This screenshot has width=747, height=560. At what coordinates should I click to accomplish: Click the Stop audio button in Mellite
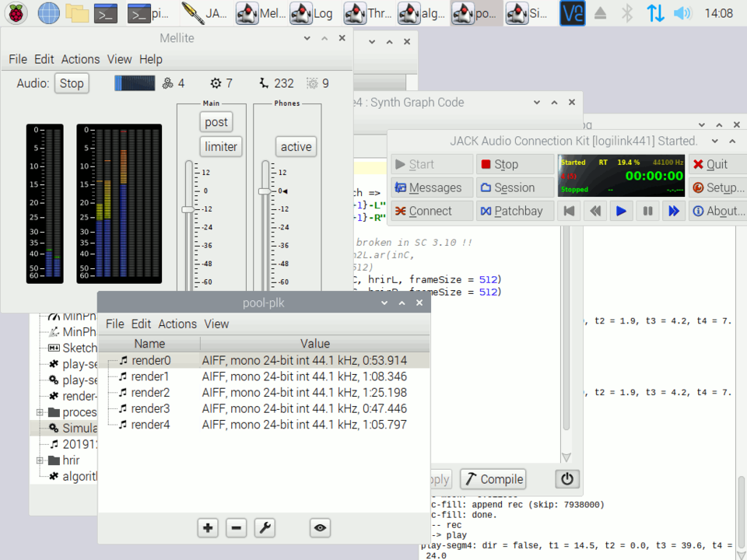pyautogui.click(x=72, y=83)
